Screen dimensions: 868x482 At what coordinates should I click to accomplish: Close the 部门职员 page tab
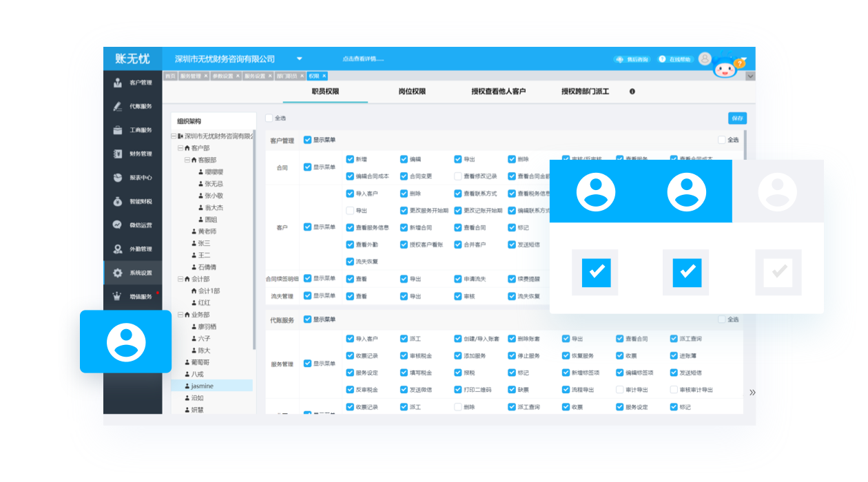302,76
